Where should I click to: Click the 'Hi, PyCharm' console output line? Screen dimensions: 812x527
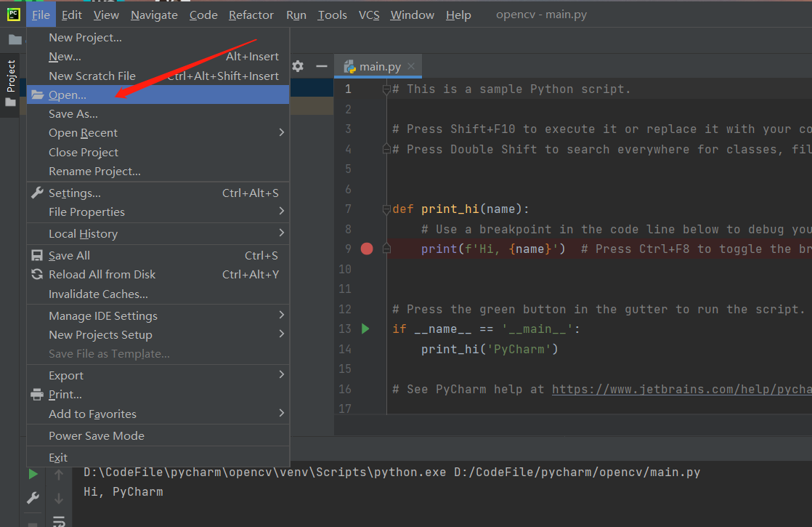point(123,492)
